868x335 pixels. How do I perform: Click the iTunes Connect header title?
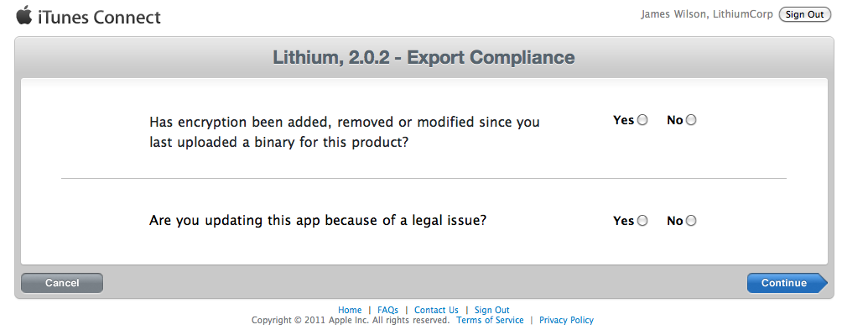(99, 17)
